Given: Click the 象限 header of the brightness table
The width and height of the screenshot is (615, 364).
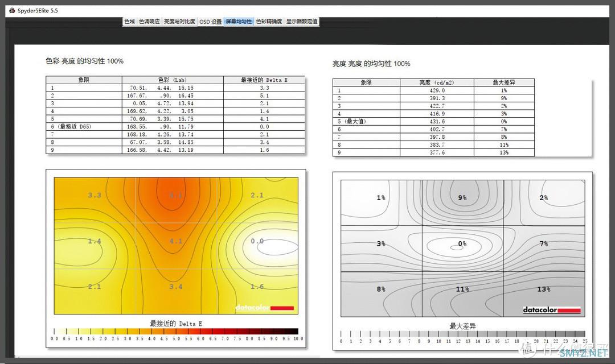Looking at the screenshot, I should tap(366, 82).
